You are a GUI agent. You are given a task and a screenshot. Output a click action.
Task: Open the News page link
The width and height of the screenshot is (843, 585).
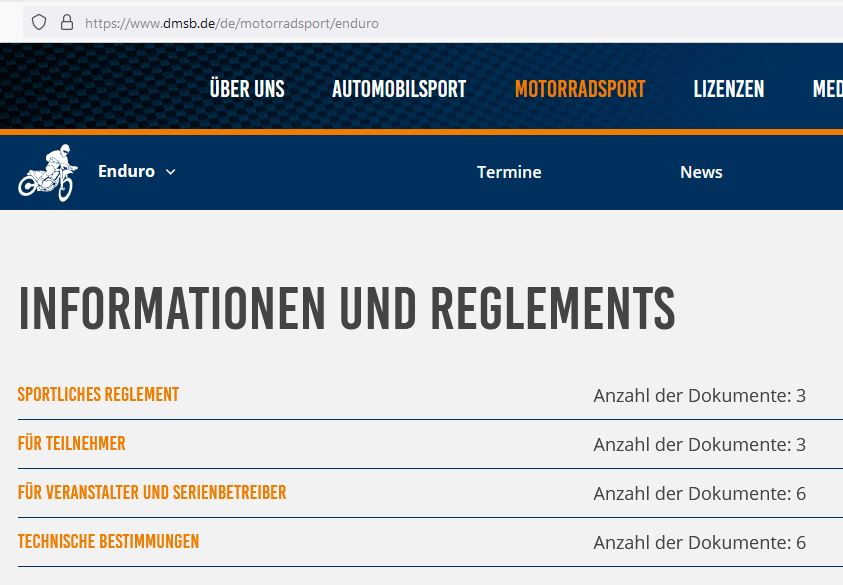(x=701, y=172)
